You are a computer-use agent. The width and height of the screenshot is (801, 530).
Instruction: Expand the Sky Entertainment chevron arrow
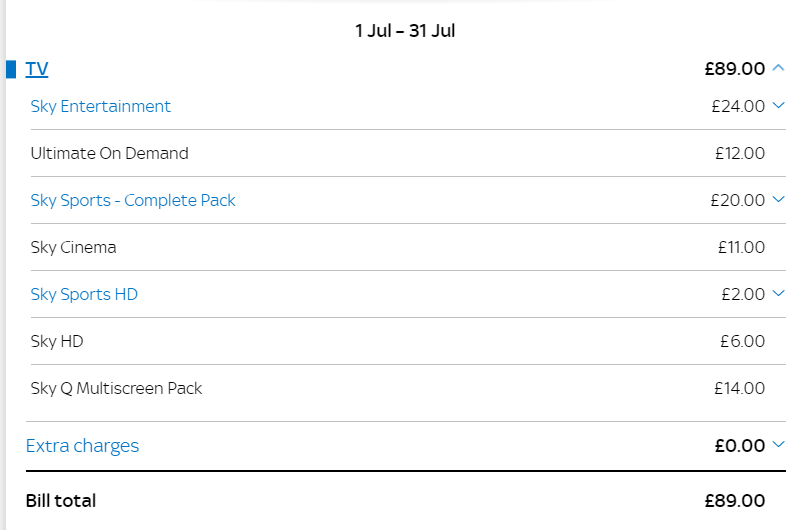[779, 105]
